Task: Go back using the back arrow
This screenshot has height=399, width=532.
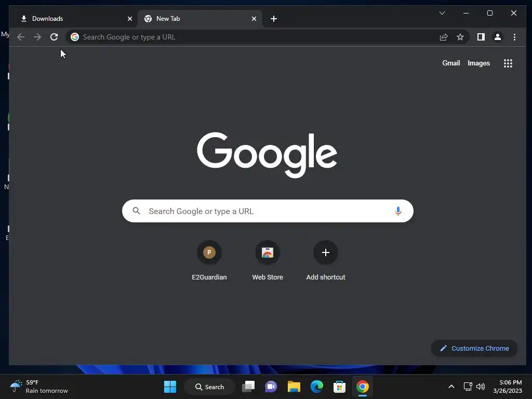Action: (x=21, y=37)
